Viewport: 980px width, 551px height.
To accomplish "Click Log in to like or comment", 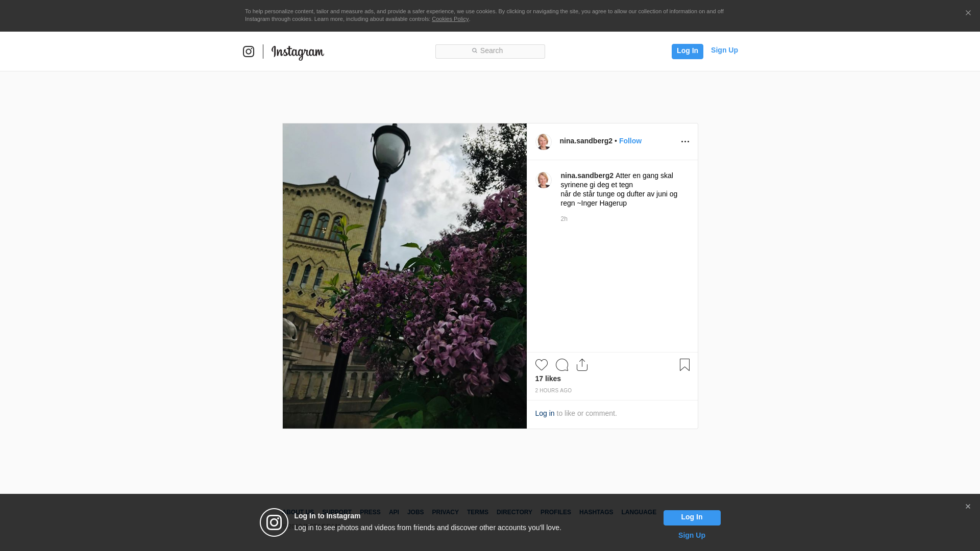I will (545, 413).
